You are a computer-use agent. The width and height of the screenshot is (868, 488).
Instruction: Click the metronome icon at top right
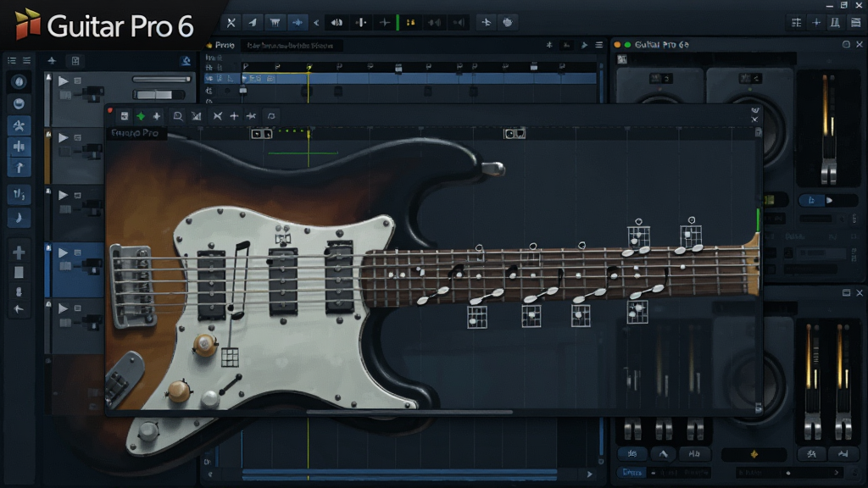835,23
